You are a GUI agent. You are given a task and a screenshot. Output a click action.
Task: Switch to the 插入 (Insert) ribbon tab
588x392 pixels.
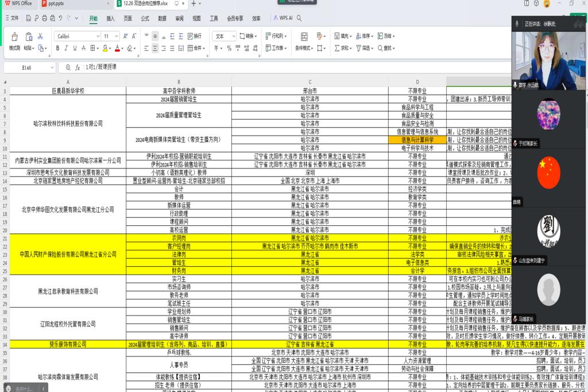[110, 18]
